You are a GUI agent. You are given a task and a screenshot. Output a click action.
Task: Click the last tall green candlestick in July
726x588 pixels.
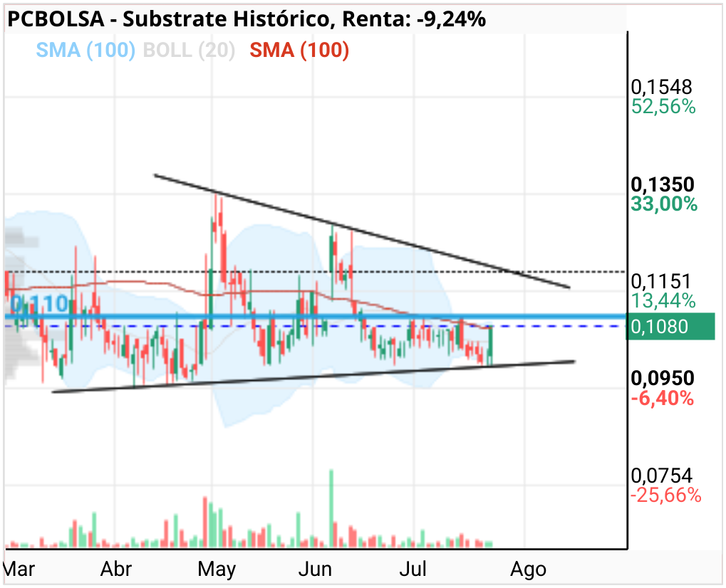pyautogui.click(x=490, y=345)
